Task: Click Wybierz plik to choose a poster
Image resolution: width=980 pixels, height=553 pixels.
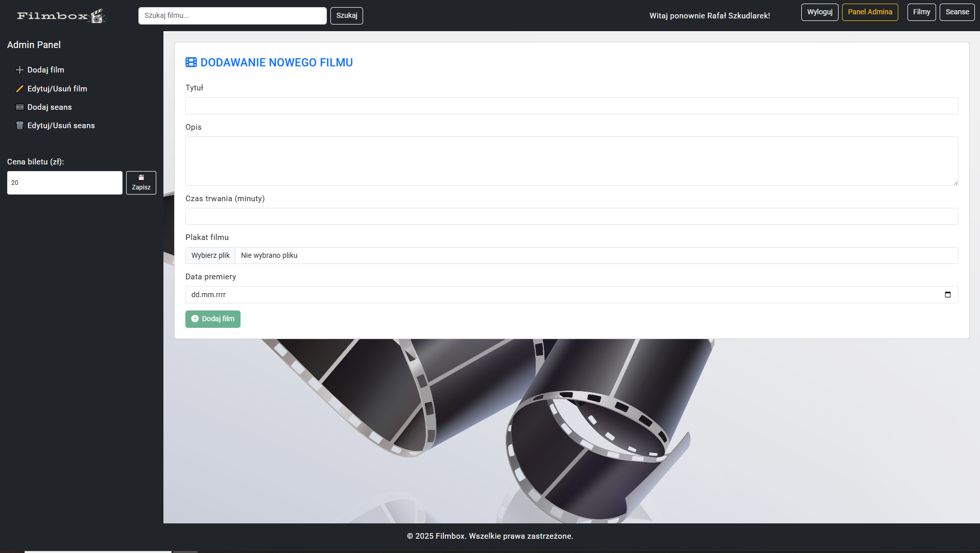Action: click(210, 256)
